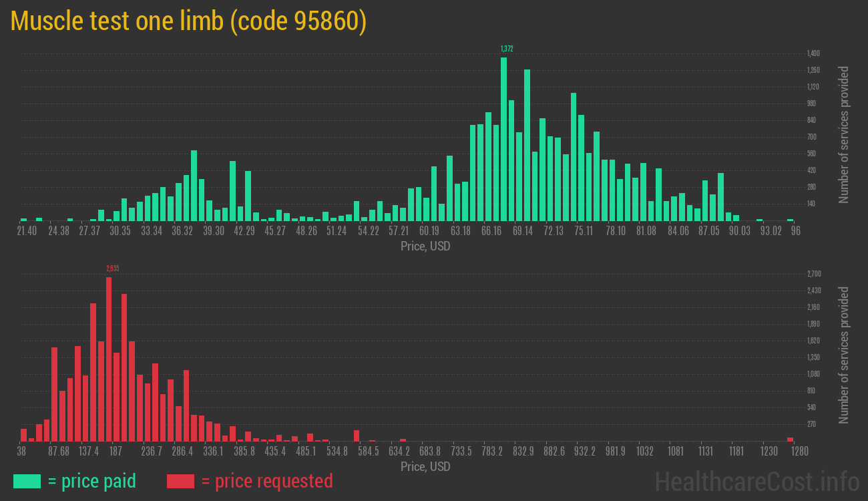Click the 81.08 x-axis label

point(646,231)
